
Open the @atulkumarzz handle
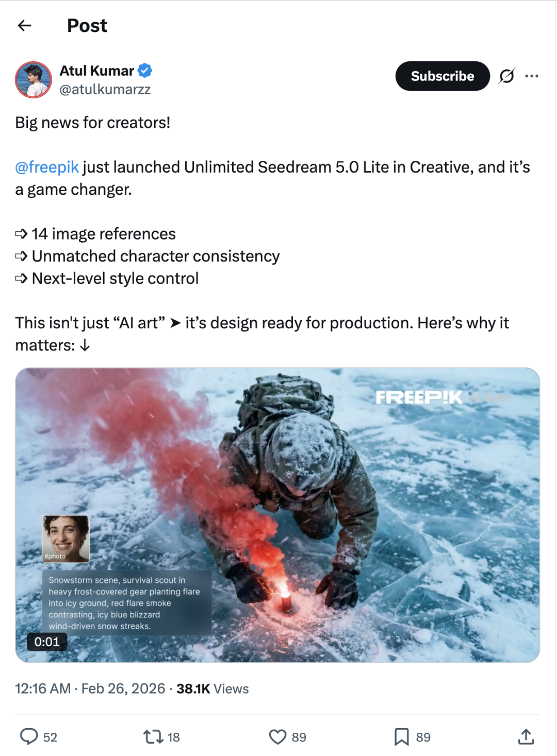click(x=105, y=89)
